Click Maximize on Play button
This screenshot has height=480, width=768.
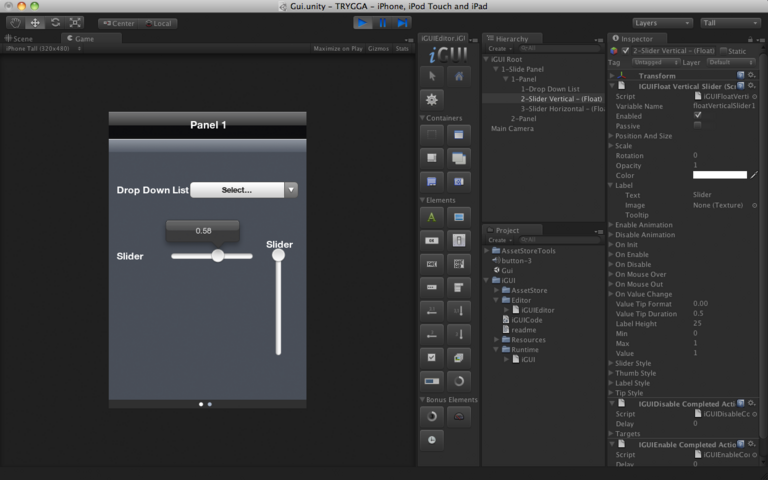coord(338,48)
